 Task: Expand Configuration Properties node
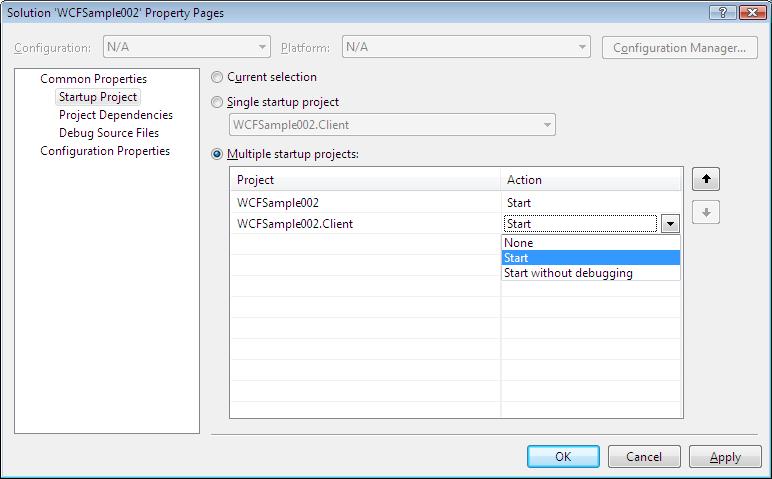coord(104,151)
